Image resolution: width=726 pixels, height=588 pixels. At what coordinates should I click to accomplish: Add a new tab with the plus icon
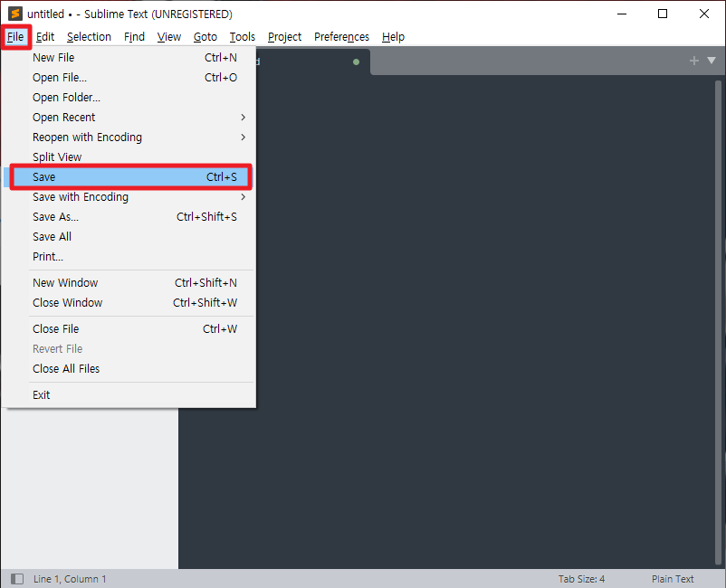[693, 61]
